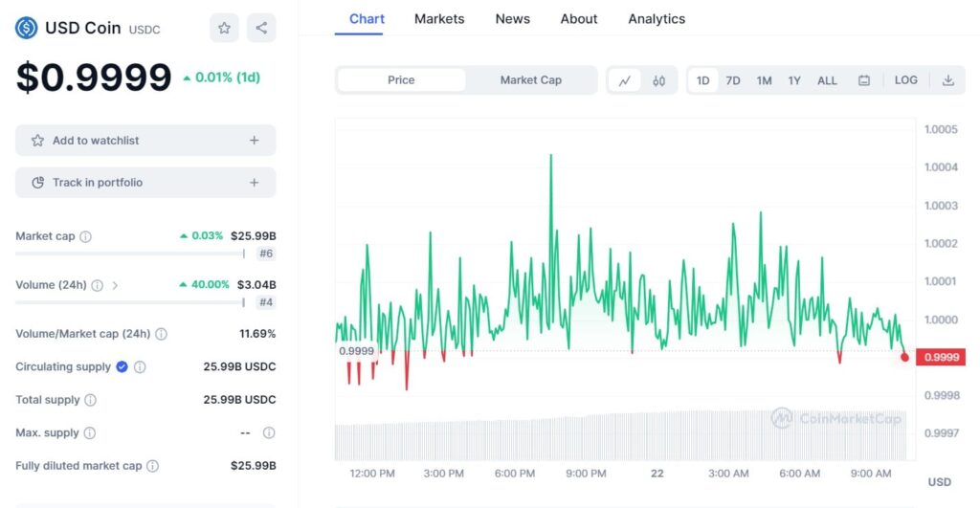Set chart range to 7D
This screenshot has width=980, height=508.
click(x=733, y=80)
